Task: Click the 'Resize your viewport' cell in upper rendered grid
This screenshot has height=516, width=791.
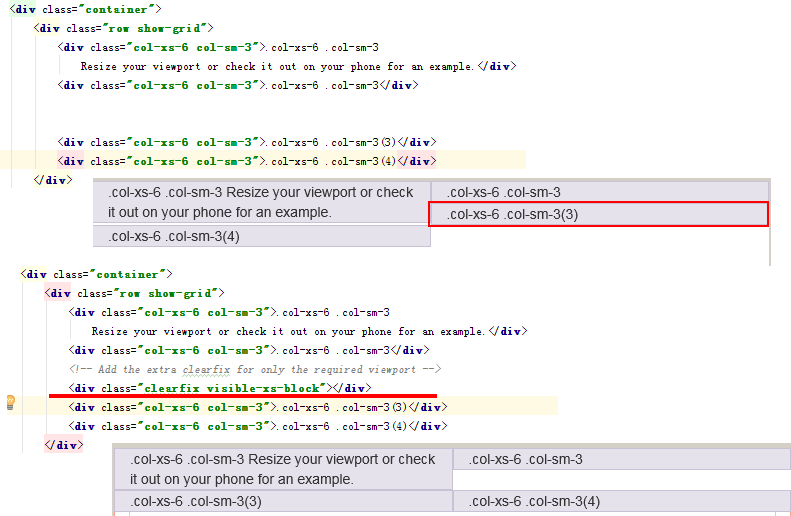Action: pos(262,202)
